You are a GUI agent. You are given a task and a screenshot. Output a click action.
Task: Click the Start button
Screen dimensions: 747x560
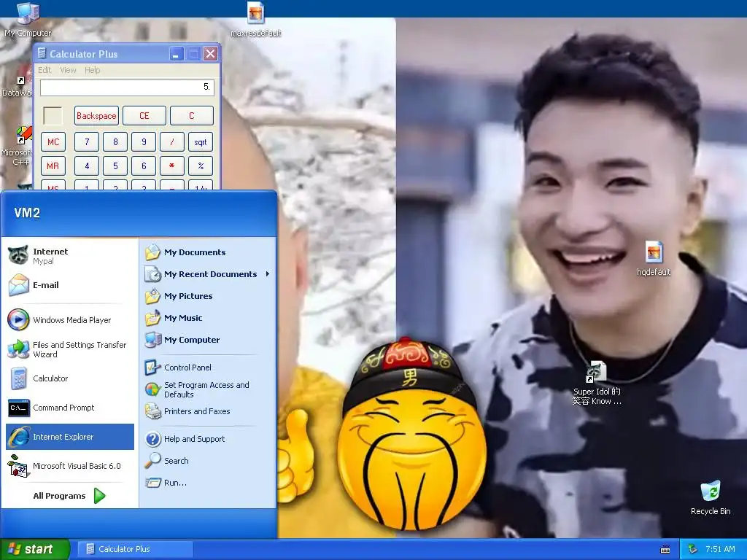point(34,549)
